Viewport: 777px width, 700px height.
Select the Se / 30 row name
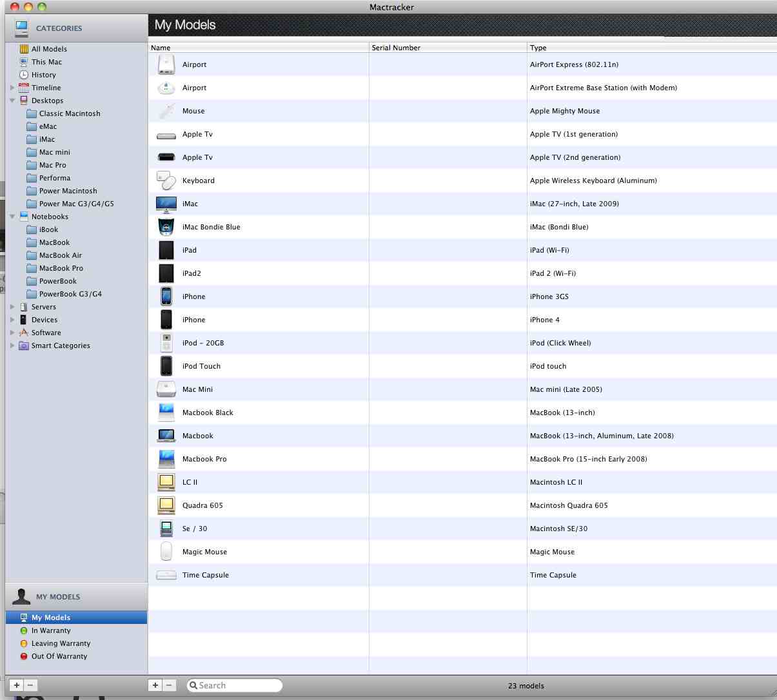click(x=195, y=529)
